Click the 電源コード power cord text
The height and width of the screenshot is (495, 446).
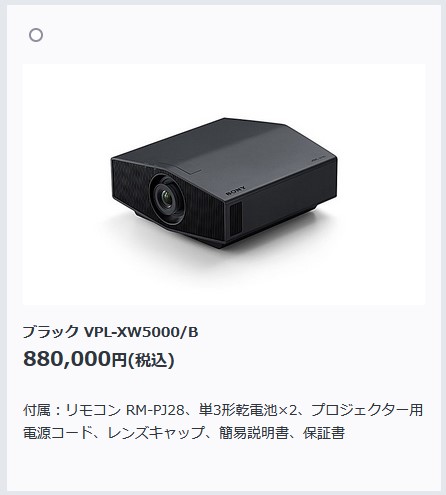58,433
